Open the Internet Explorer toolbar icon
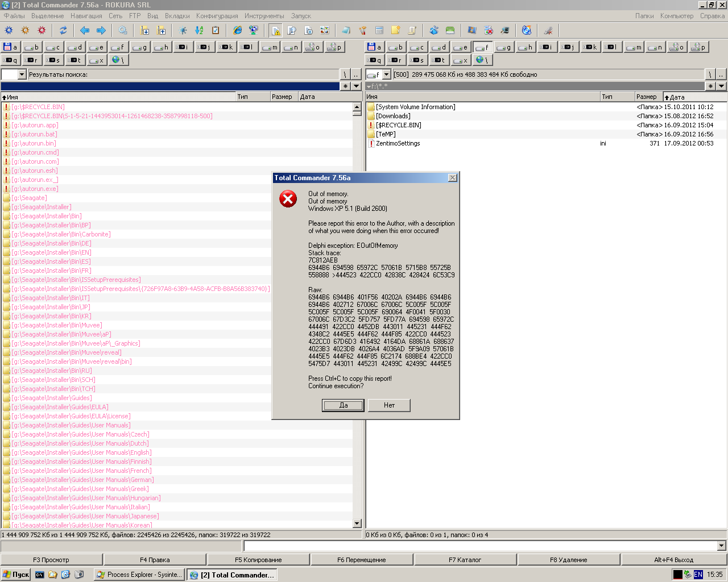 coord(238,31)
